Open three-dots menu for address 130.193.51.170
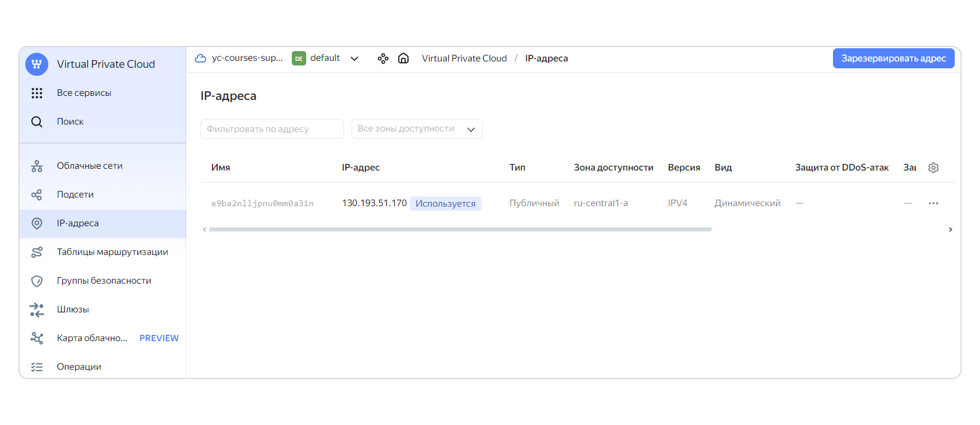This screenshot has width=980, height=425. coord(933,203)
